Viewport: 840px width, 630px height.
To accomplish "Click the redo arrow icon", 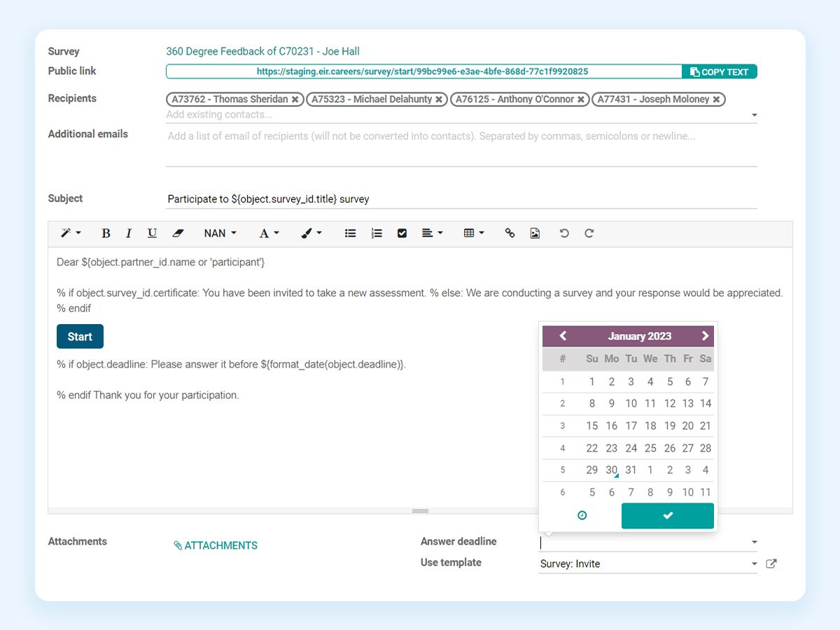I will [x=589, y=233].
